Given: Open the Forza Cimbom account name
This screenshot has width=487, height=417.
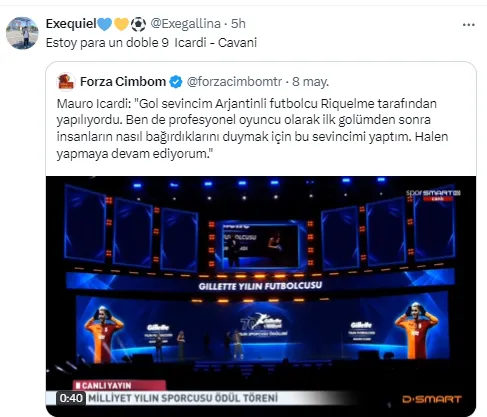Looking at the screenshot, I should (123, 82).
